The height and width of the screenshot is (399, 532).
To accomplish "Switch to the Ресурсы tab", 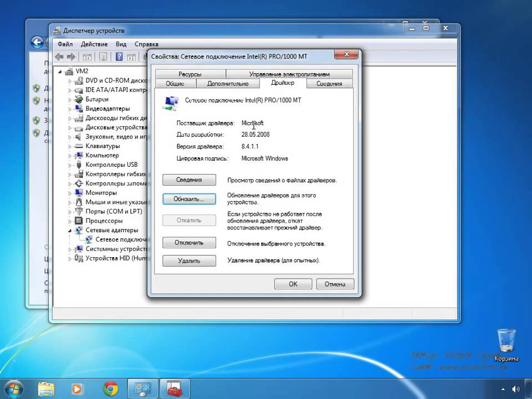I will 190,74.
